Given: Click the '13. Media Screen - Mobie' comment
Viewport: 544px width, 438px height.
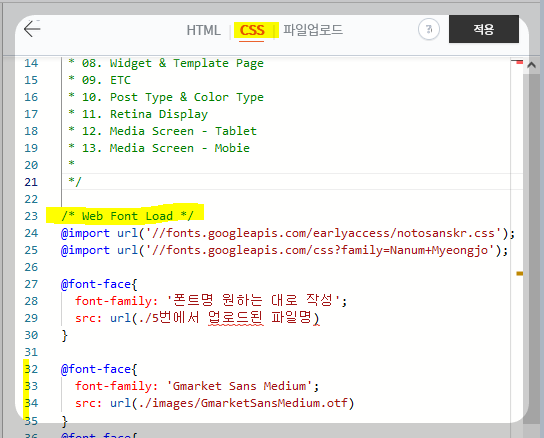Looking at the screenshot, I should tap(159, 148).
